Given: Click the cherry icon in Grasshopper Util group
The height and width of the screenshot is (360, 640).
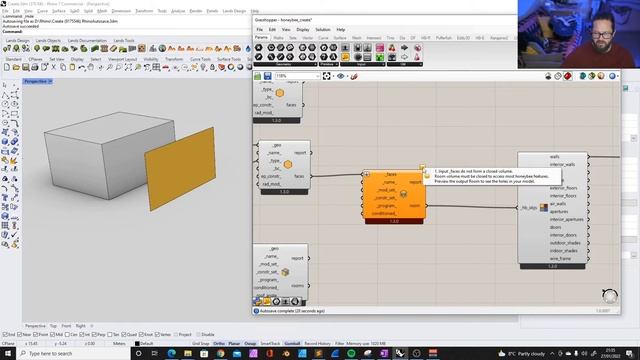Looking at the screenshot, I should (392, 48).
